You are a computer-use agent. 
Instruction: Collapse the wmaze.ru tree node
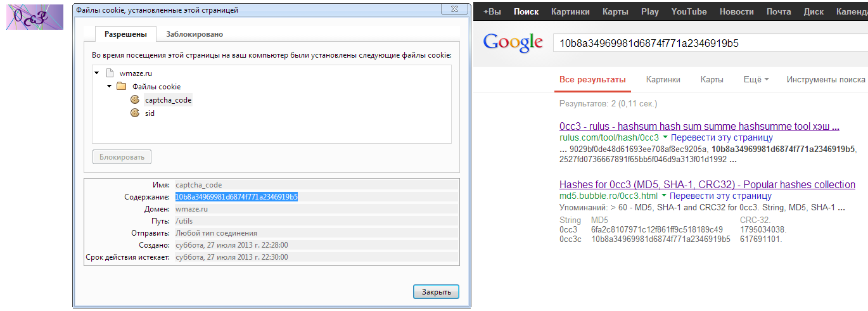[96, 73]
